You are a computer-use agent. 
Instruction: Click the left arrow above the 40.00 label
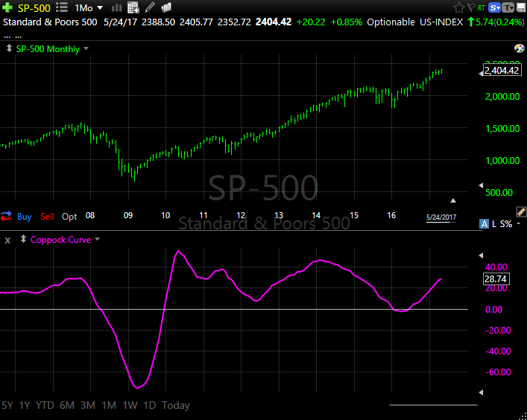(481, 255)
